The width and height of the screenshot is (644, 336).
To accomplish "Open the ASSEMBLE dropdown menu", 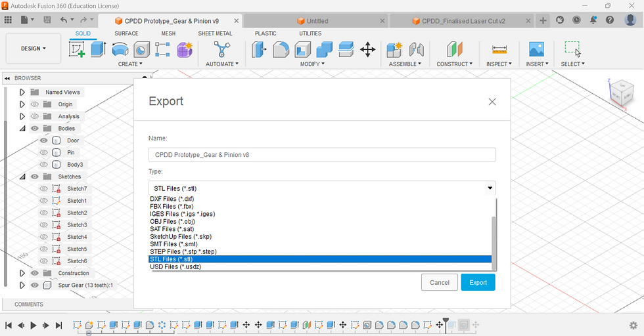I will pos(405,64).
